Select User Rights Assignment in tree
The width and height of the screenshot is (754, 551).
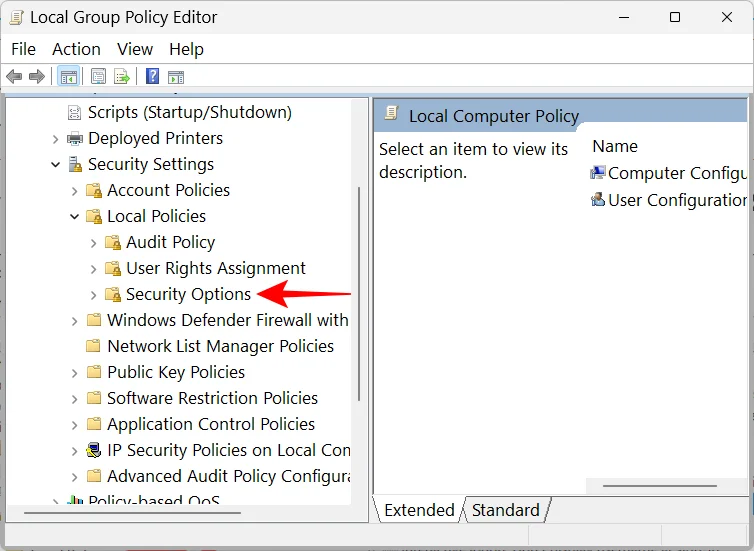[215, 268]
